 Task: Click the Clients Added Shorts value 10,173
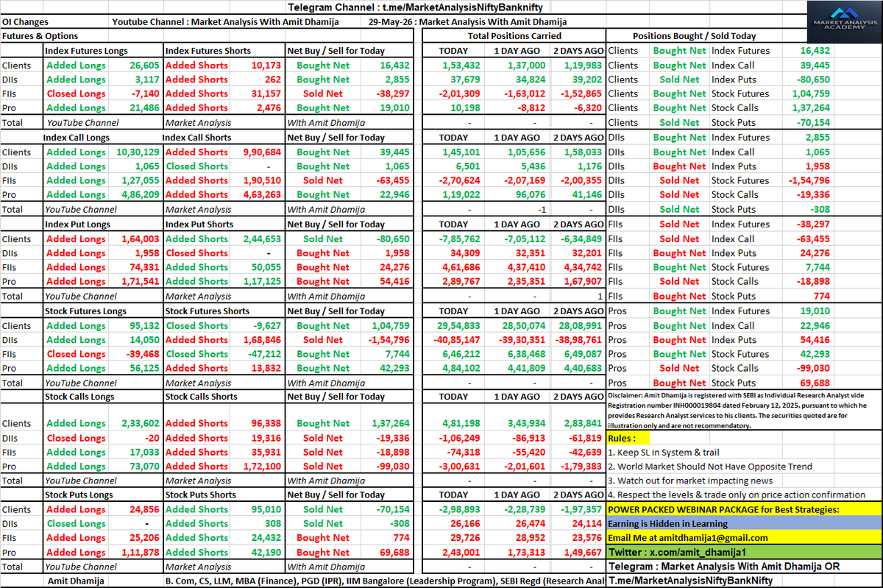pyautogui.click(x=266, y=65)
